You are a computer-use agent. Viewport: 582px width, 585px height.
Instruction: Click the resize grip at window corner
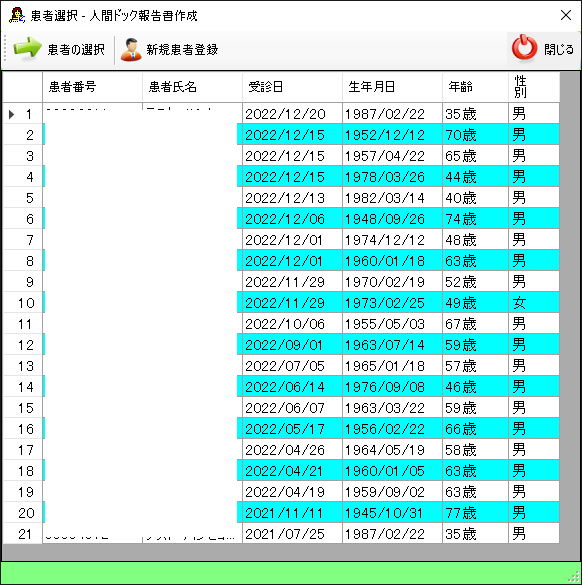tap(574, 578)
